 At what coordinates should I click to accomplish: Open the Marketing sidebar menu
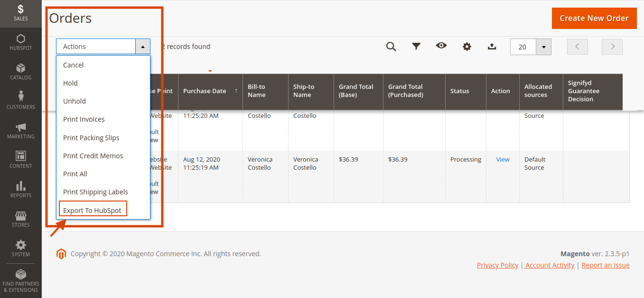coord(21,131)
